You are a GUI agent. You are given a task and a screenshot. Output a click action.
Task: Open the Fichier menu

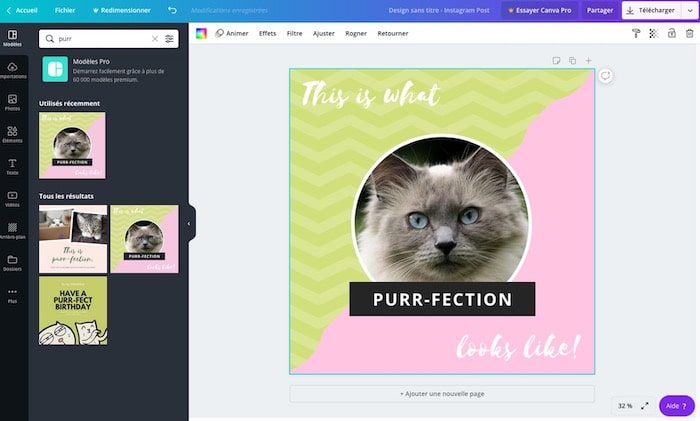(65, 10)
